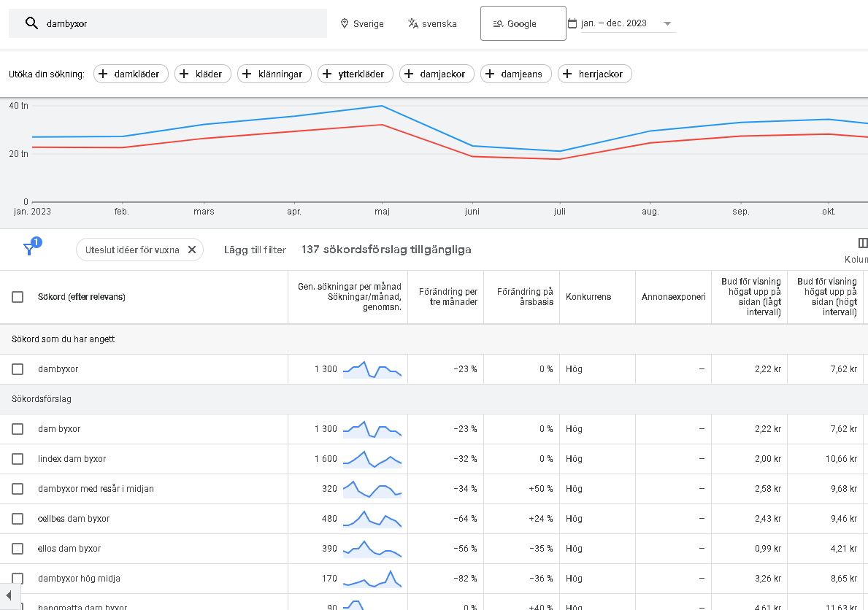
Task: Click the red line at juli in chart
Action: [x=560, y=159]
